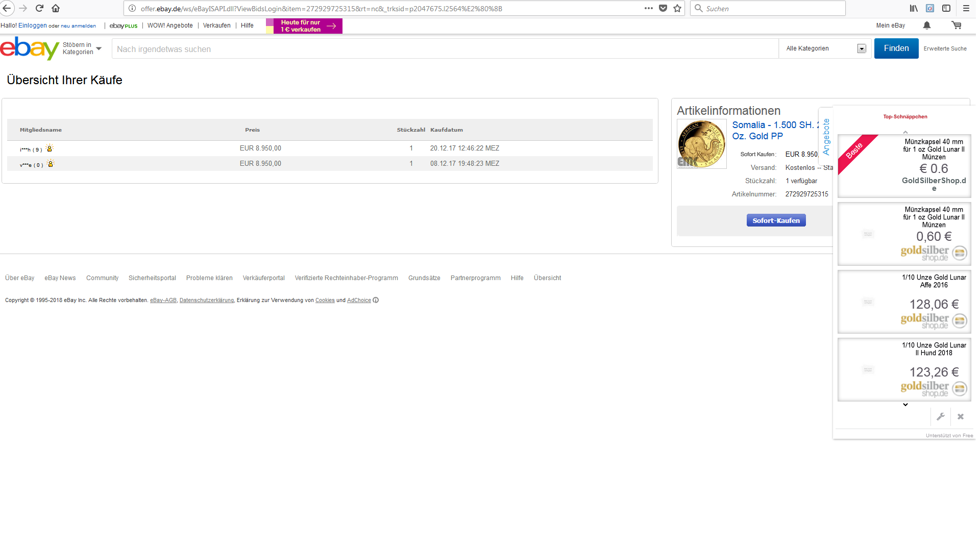Image resolution: width=980 pixels, height=551 pixels.
Task: Bookmark this page with the star icon
Action: (x=677, y=8)
